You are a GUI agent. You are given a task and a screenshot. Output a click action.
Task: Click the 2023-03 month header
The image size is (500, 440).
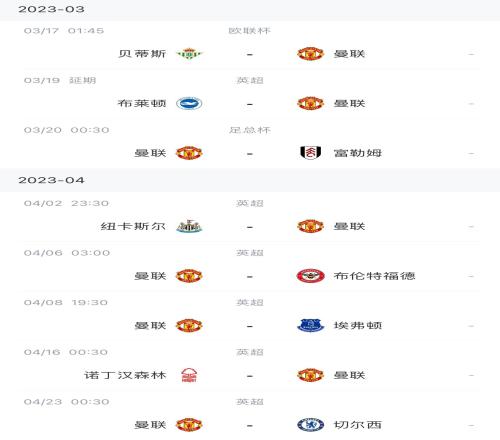[x=51, y=9]
